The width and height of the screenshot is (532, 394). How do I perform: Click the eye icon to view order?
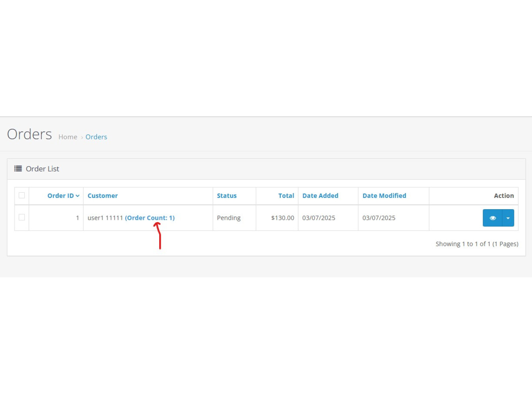(492, 218)
